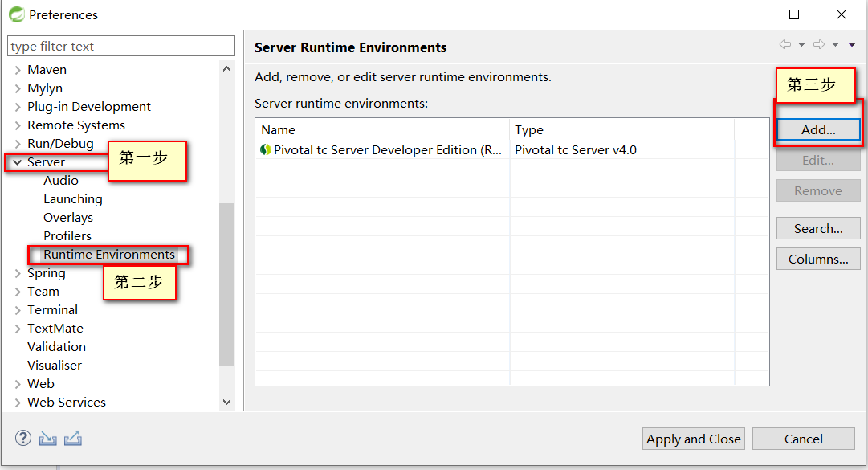This screenshot has height=470, width=868.
Task: Collapse the Server tree node
Action: (x=17, y=162)
